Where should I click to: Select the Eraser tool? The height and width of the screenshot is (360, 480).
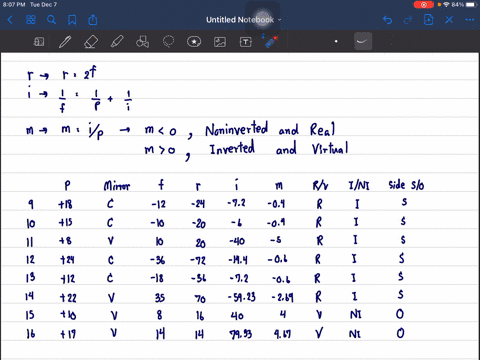tap(91, 42)
